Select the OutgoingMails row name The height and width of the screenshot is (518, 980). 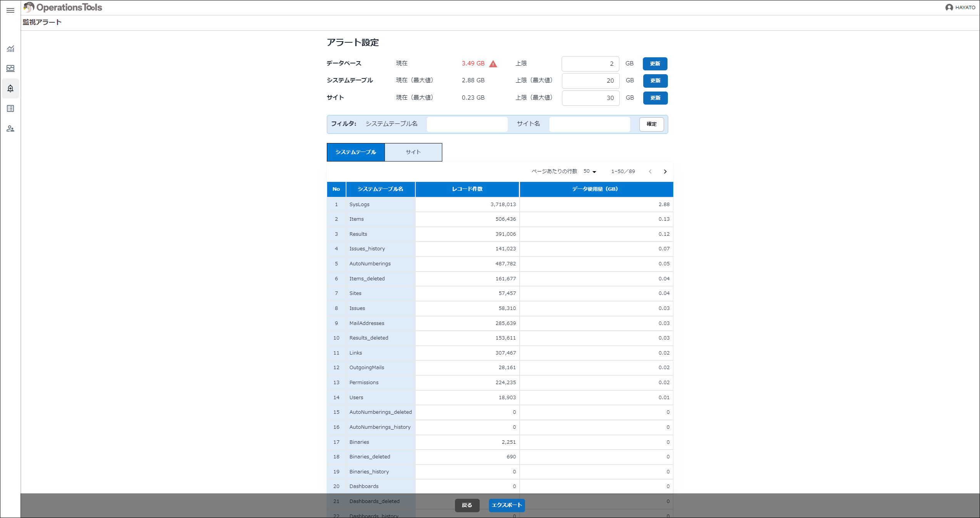point(366,368)
